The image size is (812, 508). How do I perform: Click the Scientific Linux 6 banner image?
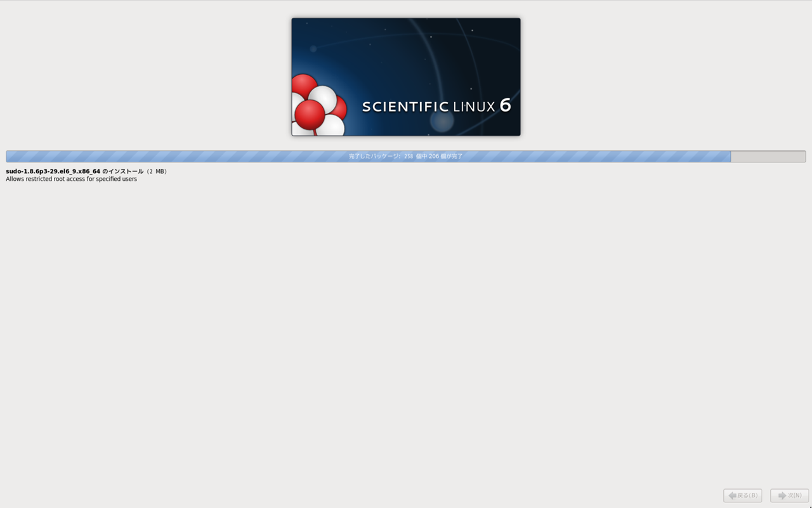tap(406, 77)
